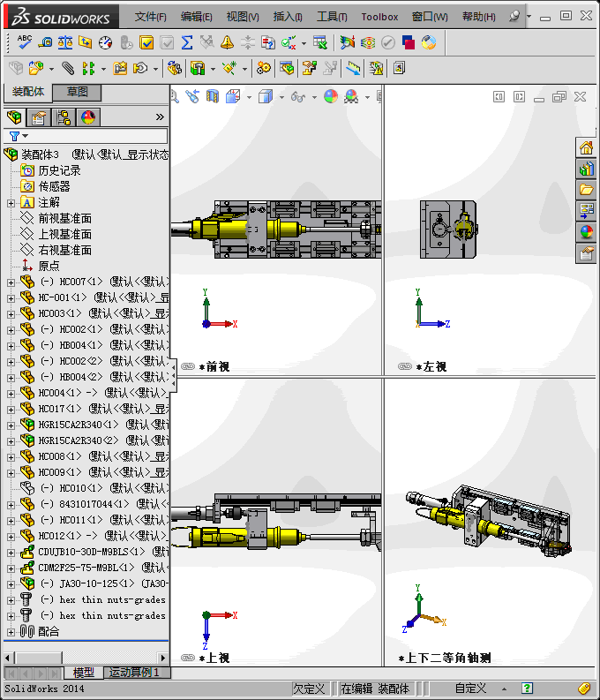Click the Exploded View gears icon

pyautogui.click(x=263, y=68)
